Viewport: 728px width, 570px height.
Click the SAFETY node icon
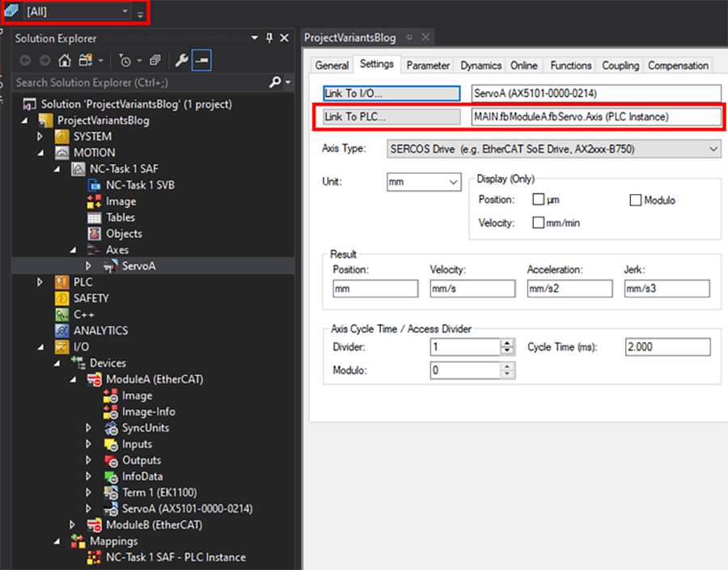coord(62,298)
